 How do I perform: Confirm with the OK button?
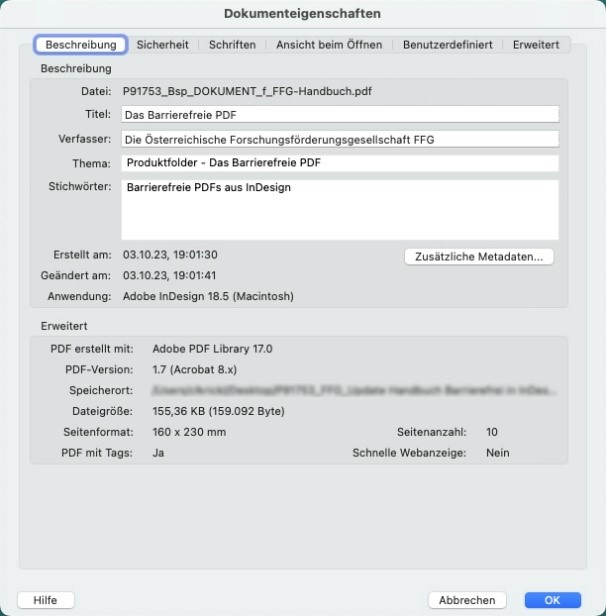point(552,600)
